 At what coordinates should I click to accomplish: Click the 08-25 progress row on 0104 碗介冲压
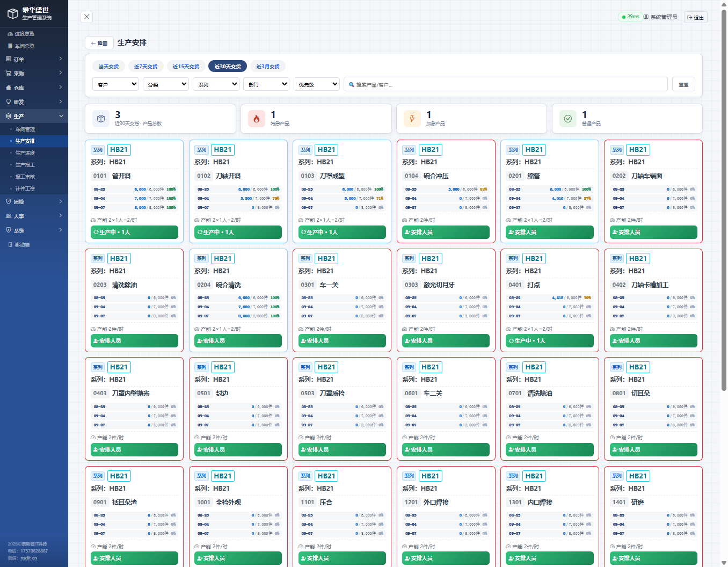tap(446, 189)
